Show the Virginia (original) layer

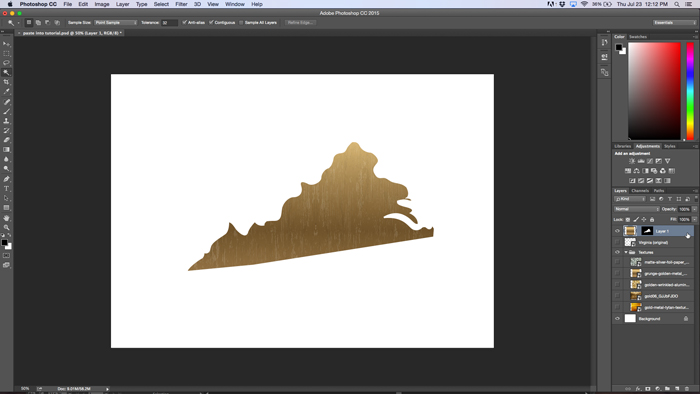point(617,242)
